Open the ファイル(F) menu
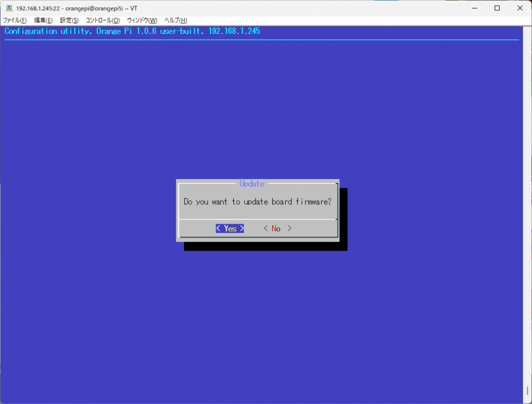 15,20
